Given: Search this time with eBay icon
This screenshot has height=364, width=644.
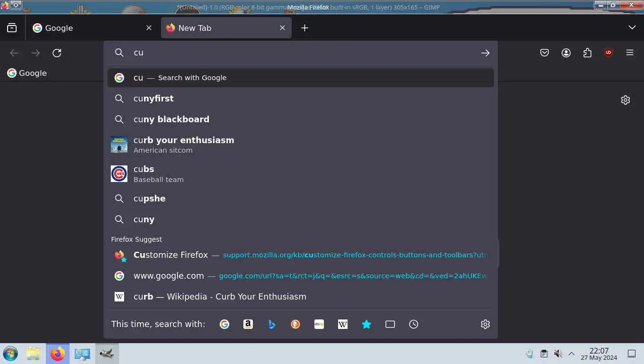Looking at the screenshot, I should click(319, 324).
